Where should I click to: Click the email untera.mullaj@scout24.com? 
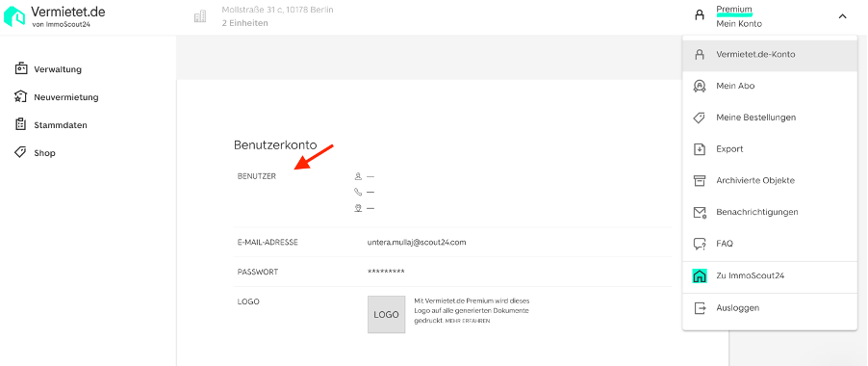click(417, 243)
